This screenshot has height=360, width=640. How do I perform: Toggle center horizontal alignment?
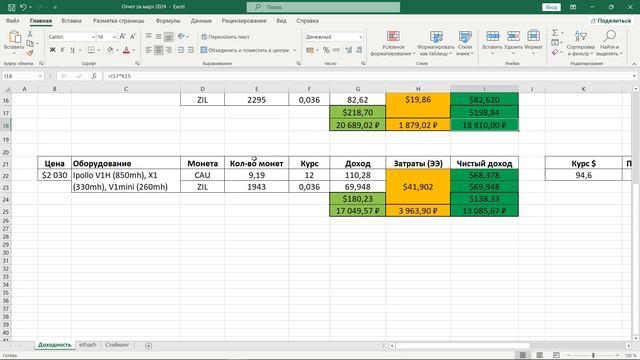pyautogui.click(x=158, y=50)
